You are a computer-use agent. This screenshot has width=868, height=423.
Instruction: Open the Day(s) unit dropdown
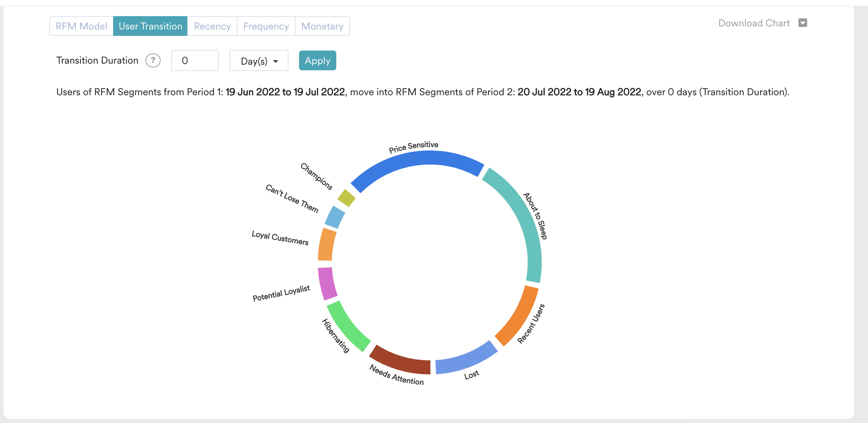tap(259, 60)
